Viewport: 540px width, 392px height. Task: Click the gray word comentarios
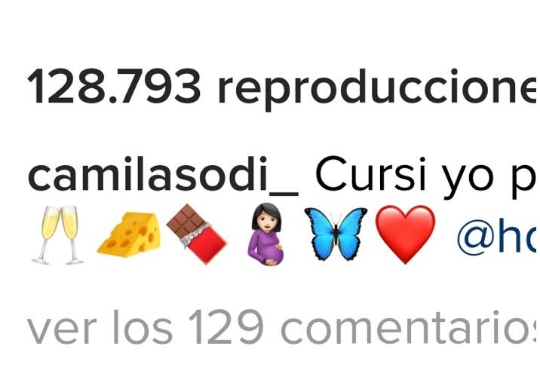pyautogui.click(x=410, y=327)
